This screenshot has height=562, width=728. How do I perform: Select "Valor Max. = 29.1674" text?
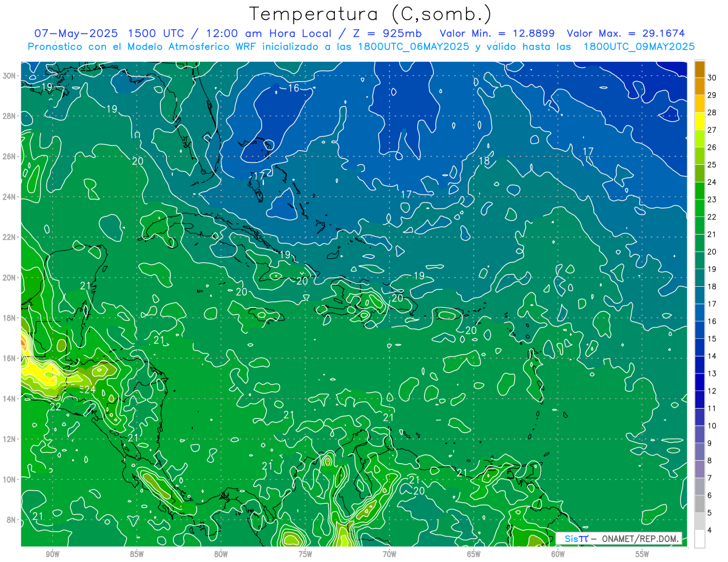click(625, 33)
